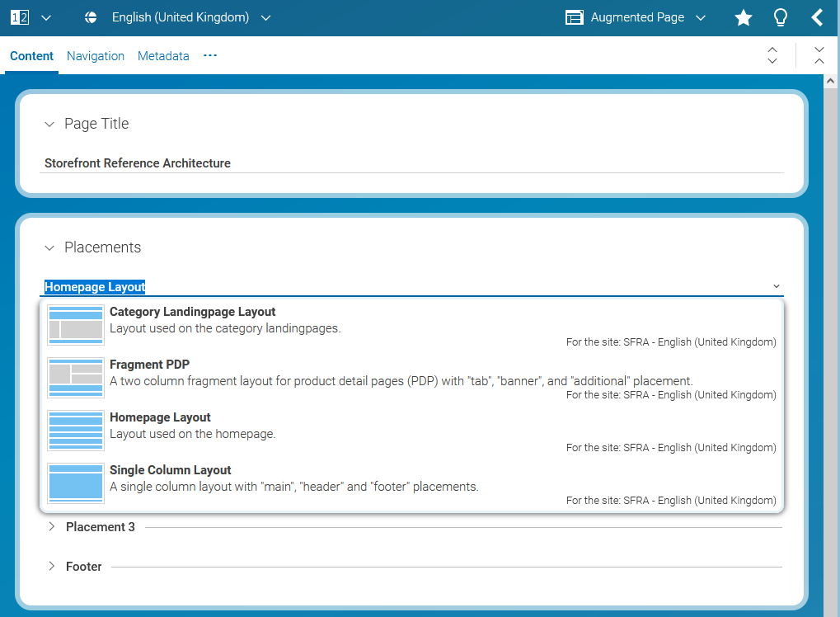Click the collapse all sections chevron icon
This screenshot has width=840, height=617.
(x=819, y=55)
